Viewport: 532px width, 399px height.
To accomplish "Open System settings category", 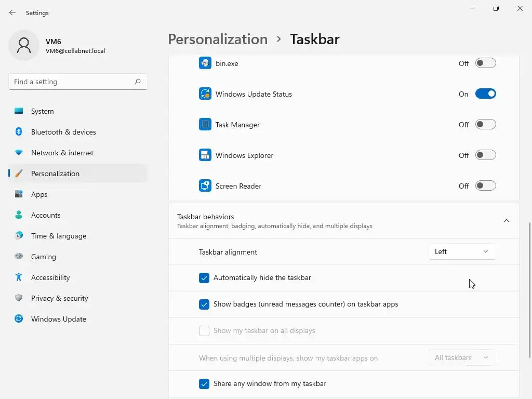I will pos(78,111).
